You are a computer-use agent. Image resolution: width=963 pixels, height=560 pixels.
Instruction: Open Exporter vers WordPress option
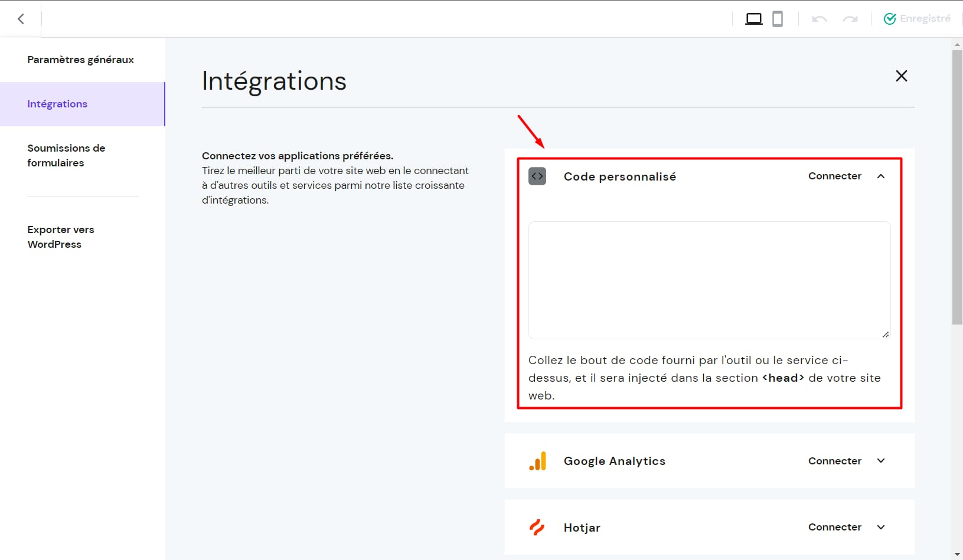(x=61, y=237)
